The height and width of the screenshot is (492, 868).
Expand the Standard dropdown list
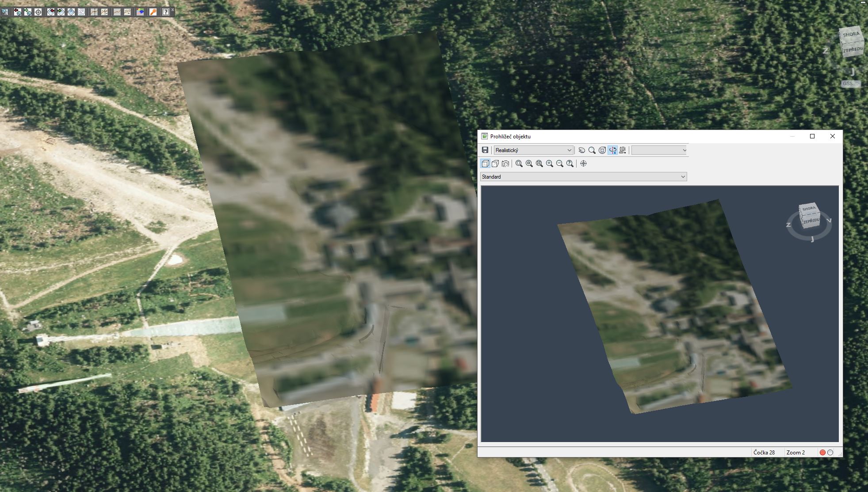coord(583,177)
